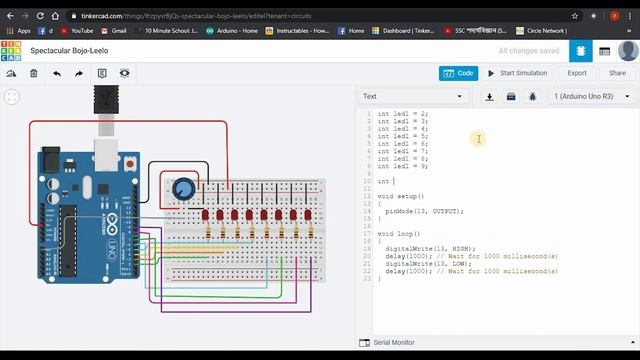This screenshot has height=360, width=640.
Task: Expand the Serial Monitor arrow
Action: [x=633, y=342]
